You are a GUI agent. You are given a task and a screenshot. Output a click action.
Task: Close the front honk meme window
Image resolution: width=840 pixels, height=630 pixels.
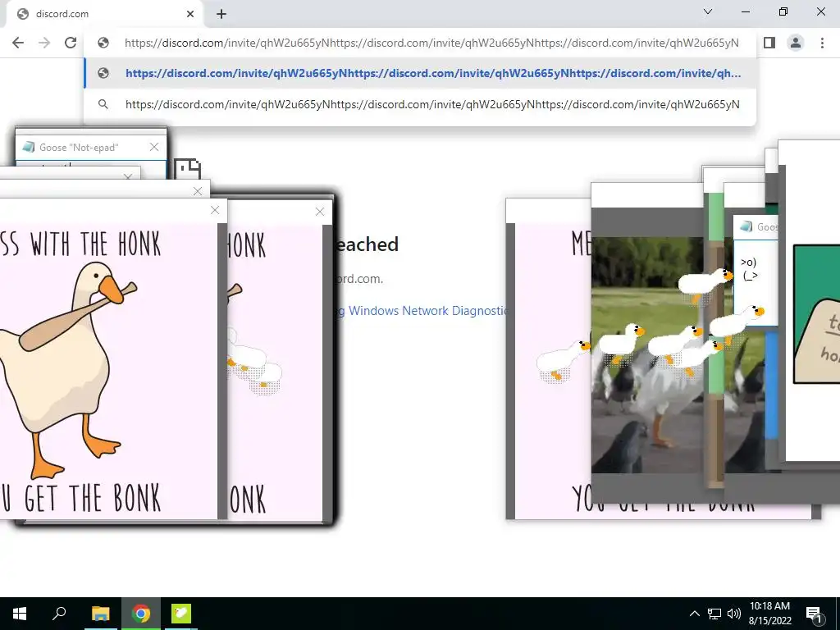coord(215,210)
